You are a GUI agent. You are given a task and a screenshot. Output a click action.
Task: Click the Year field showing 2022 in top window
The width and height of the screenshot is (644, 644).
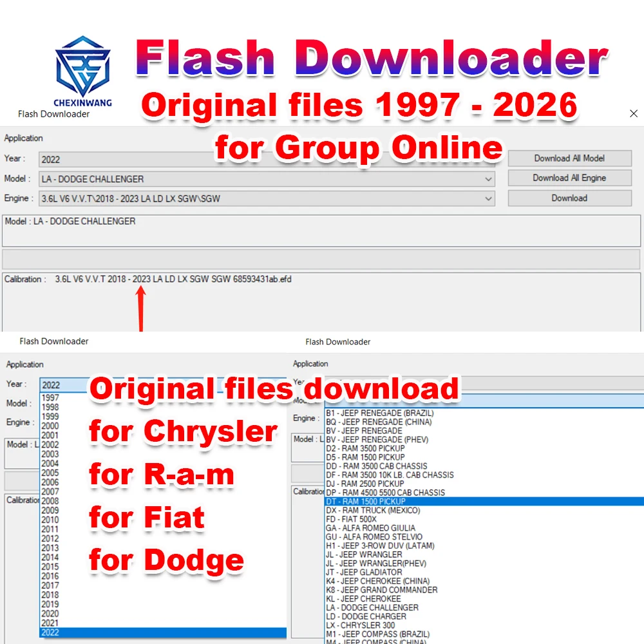pyautogui.click(x=267, y=159)
